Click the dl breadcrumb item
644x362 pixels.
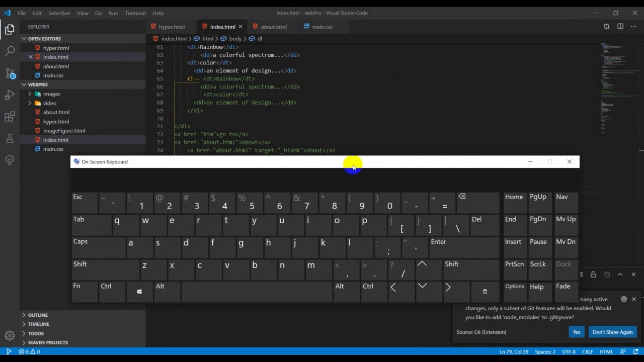point(256,39)
